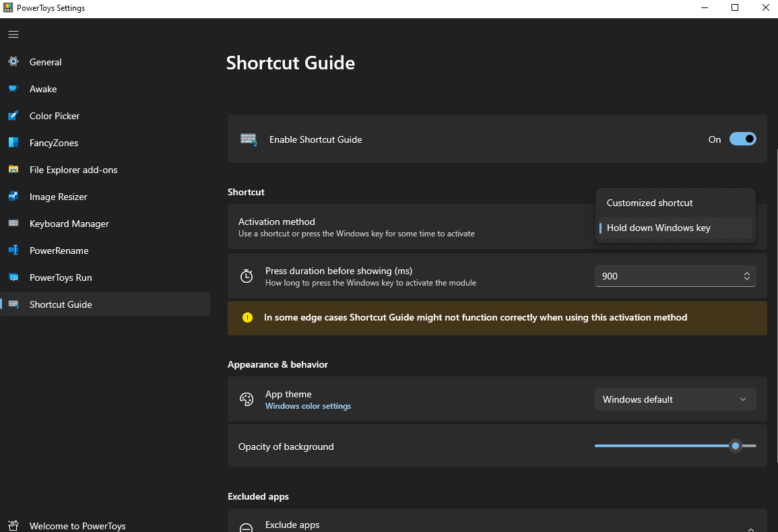Select the PowerRename icon in the sidebar
Viewport: 778px width, 532px height.
(13, 250)
